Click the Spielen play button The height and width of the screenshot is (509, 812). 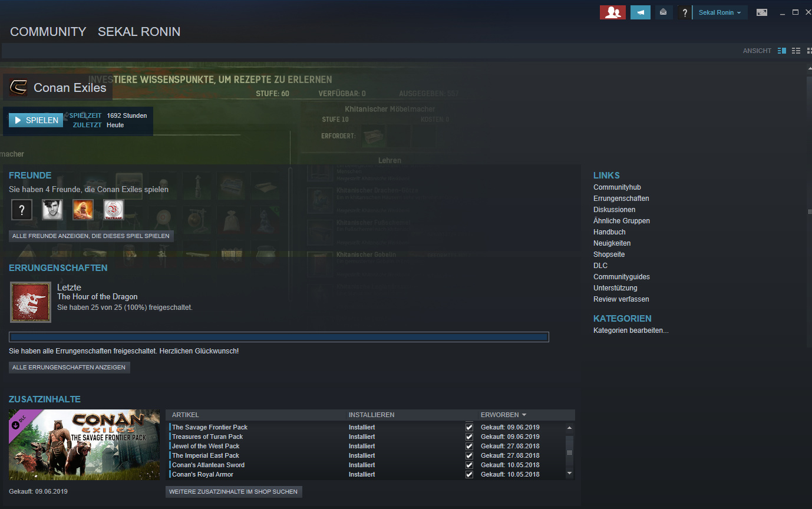pos(36,120)
